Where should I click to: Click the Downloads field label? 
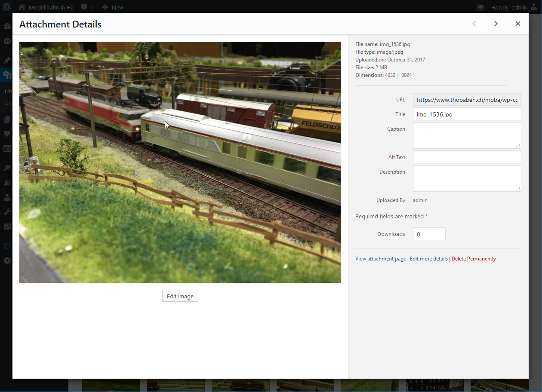391,234
